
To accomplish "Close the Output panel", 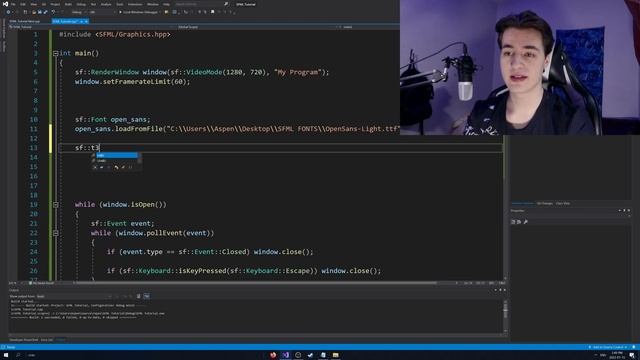I will tap(504, 290).
